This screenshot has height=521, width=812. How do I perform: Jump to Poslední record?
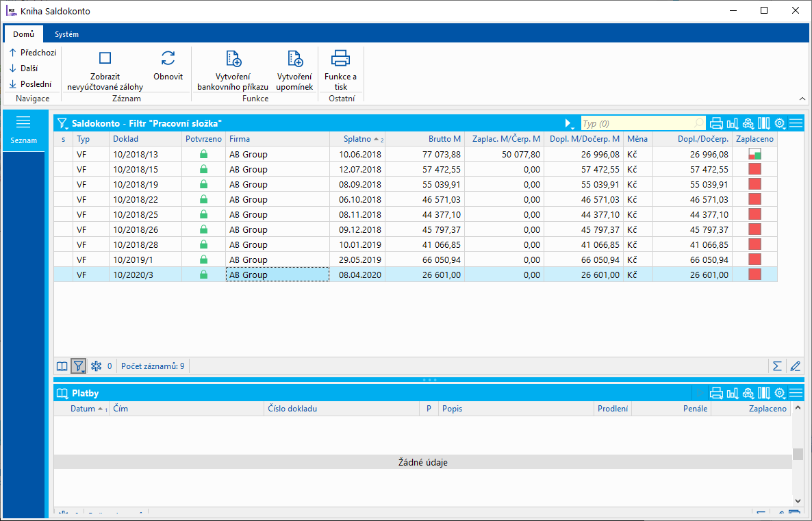[x=31, y=84]
